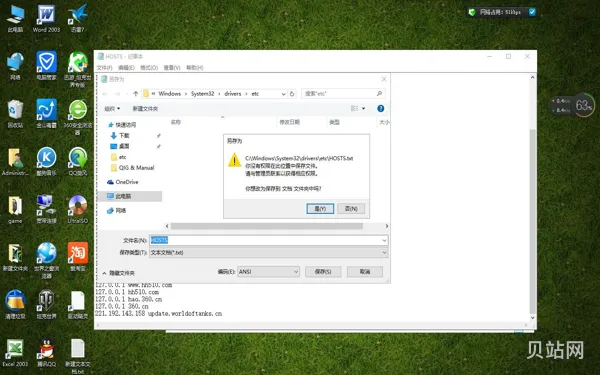Select 此电脑 in navigation pane
Image resolution: width=600 pixels, height=375 pixels.
pyautogui.click(x=130, y=196)
